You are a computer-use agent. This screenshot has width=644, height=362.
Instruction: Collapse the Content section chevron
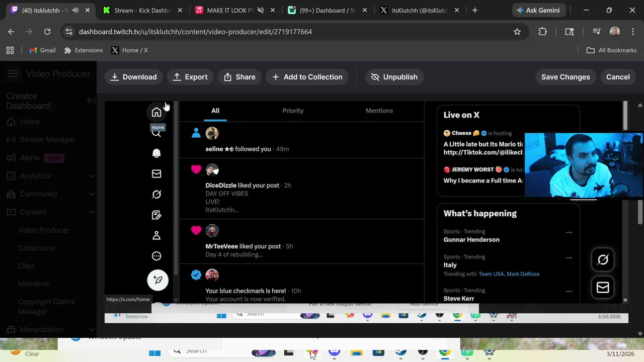pyautogui.click(x=92, y=212)
